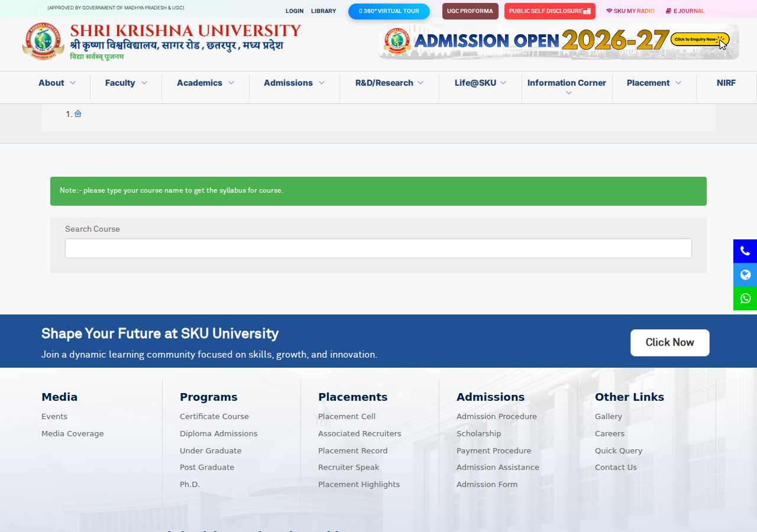Open the Admission Open 2026-27 banner
Screen dimensions: 757x532
point(559,41)
